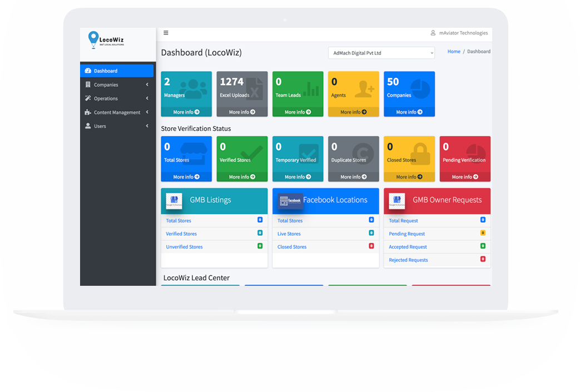Open Verified Stores link under GMB Listings
This screenshot has height=392, width=580.
tap(181, 234)
